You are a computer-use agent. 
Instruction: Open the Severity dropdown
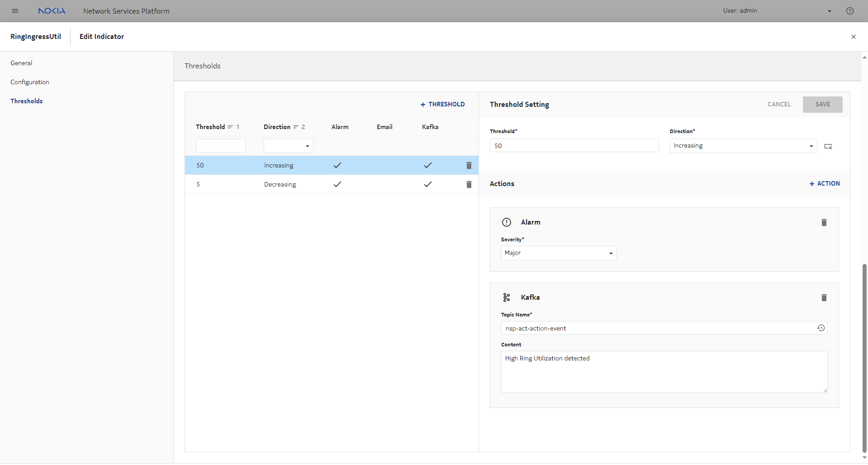pos(559,253)
